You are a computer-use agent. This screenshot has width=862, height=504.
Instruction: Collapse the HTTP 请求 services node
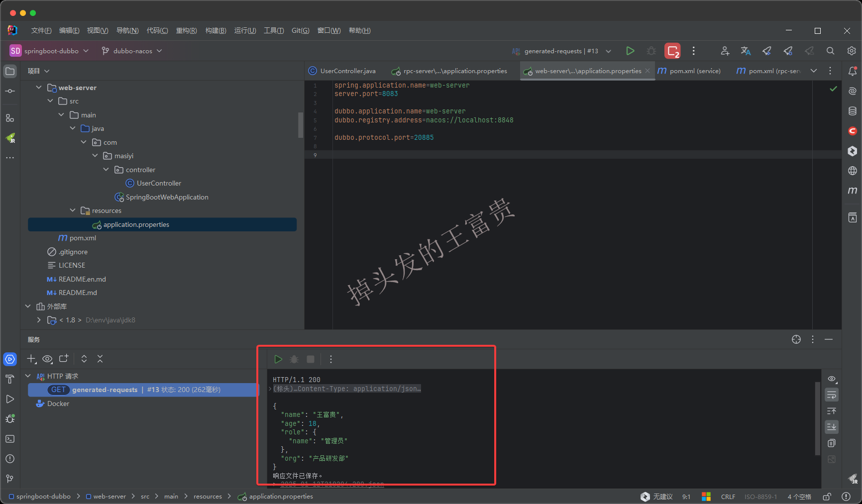click(x=28, y=376)
